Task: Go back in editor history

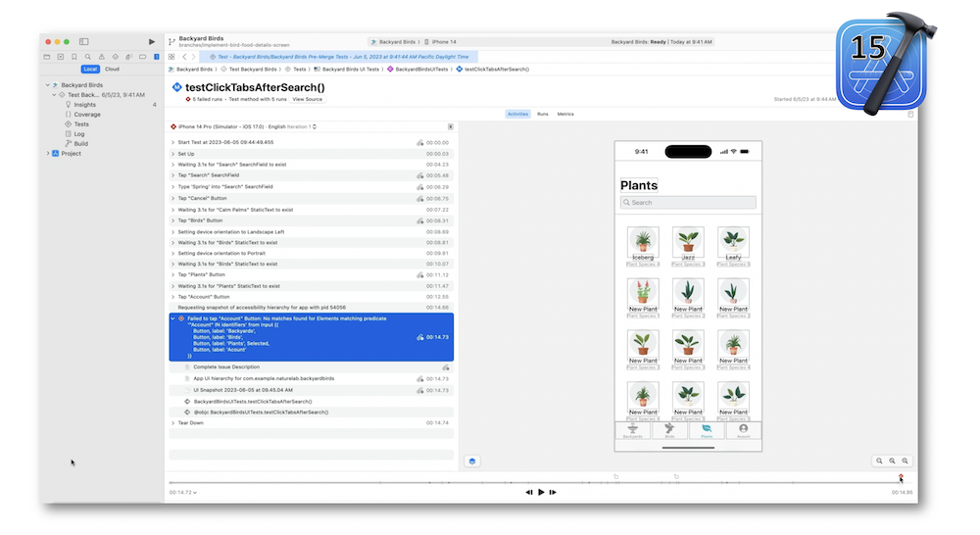Action: (184, 57)
